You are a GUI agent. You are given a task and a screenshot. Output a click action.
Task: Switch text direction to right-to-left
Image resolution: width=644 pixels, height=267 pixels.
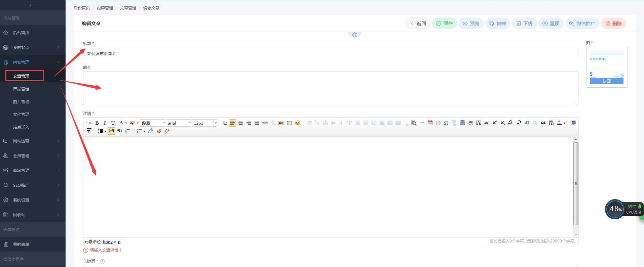click(x=120, y=131)
